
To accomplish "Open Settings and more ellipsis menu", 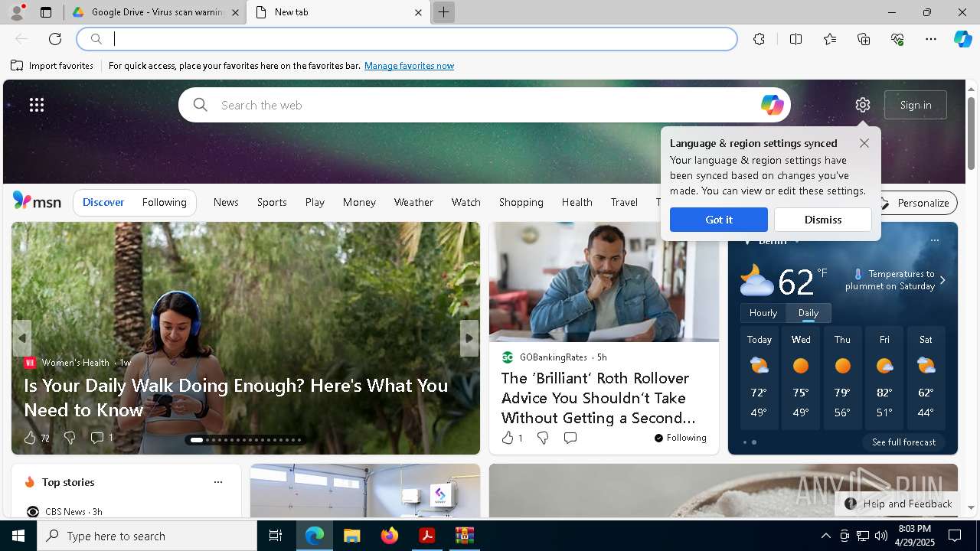I will tap(931, 39).
